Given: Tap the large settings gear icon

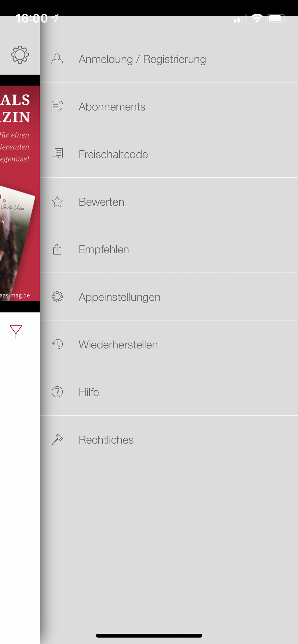Looking at the screenshot, I should click(20, 54).
